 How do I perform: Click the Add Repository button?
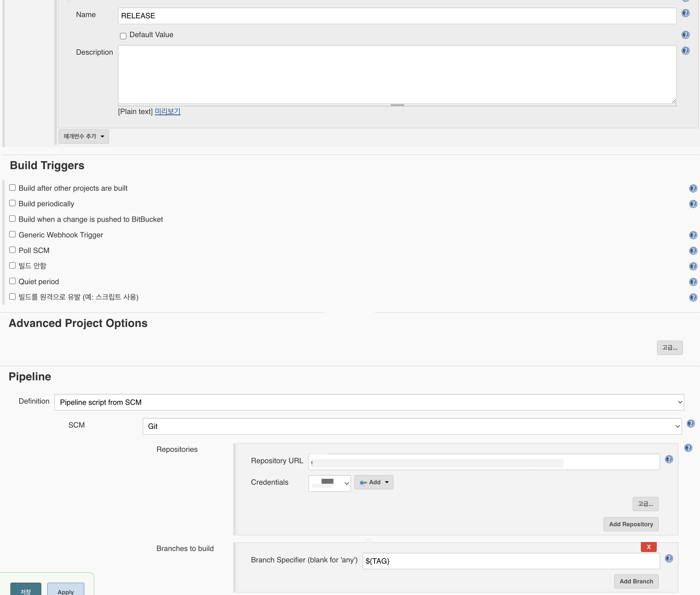pos(630,524)
